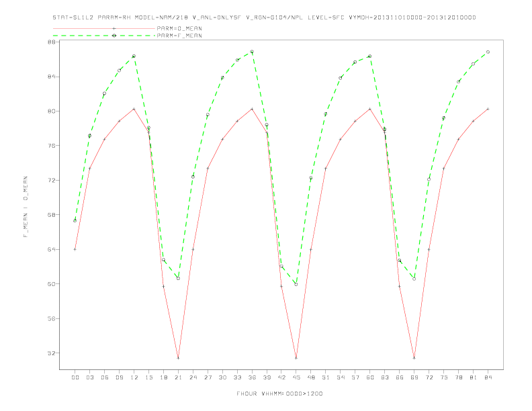This screenshot has width=532, height=411.
Task: Click the green F_MEAN marker at hour 84
Action: 488,52
